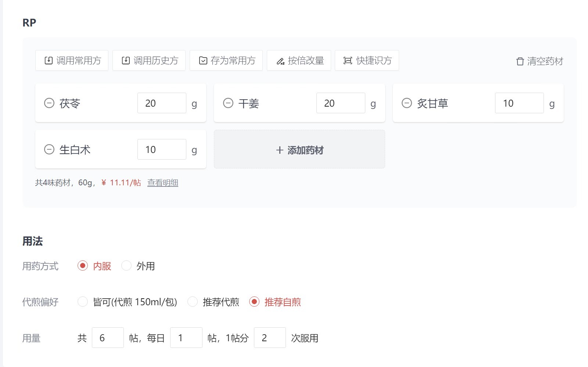Click the 调用历史方 history icon
The width and height of the screenshot is (588, 367).
[125, 60]
